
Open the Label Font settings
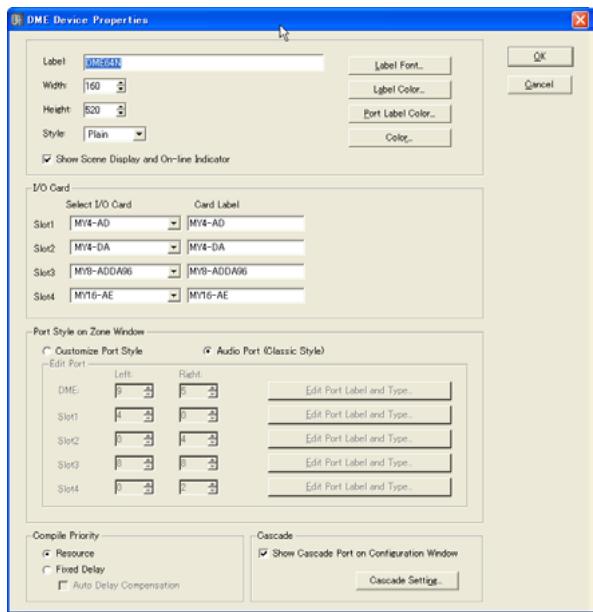399,66
